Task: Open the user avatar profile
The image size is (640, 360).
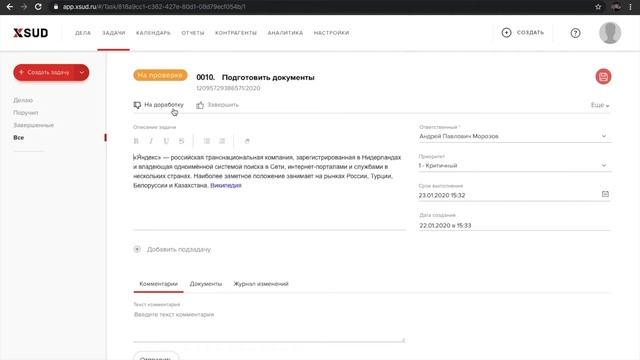Action: (610, 33)
